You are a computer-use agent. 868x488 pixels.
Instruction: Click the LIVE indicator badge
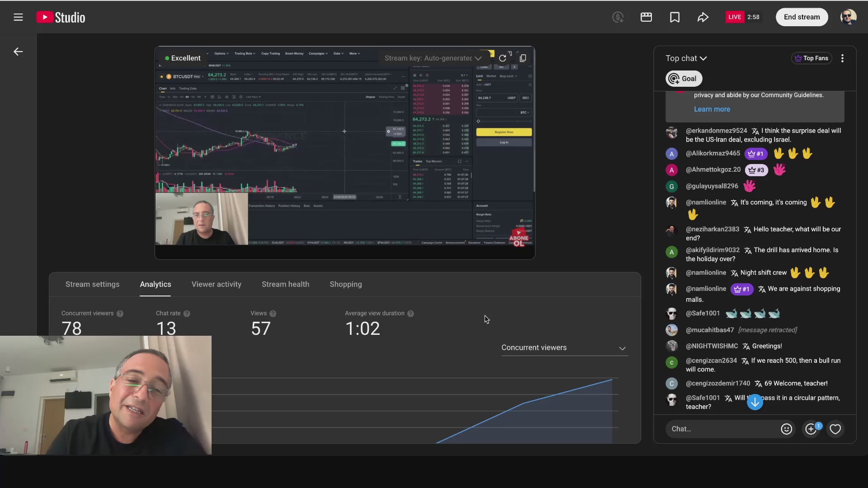[x=735, y=17]
